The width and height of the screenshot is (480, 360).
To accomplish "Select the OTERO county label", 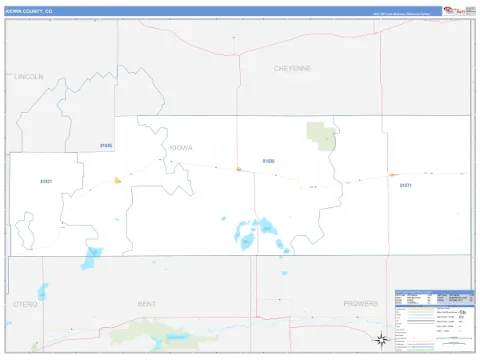I will tap(25, 304).
